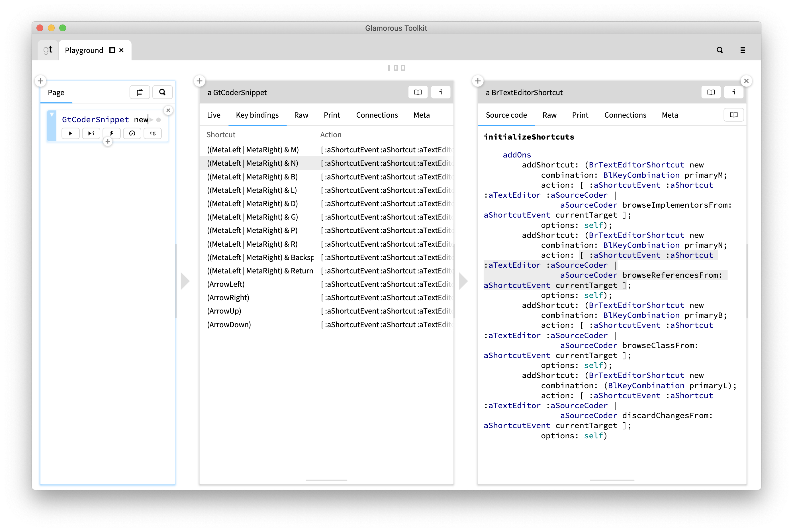Click the Shortcut column header
The height and width of the screenshot is (532, 793).
(x=221, y=135)
